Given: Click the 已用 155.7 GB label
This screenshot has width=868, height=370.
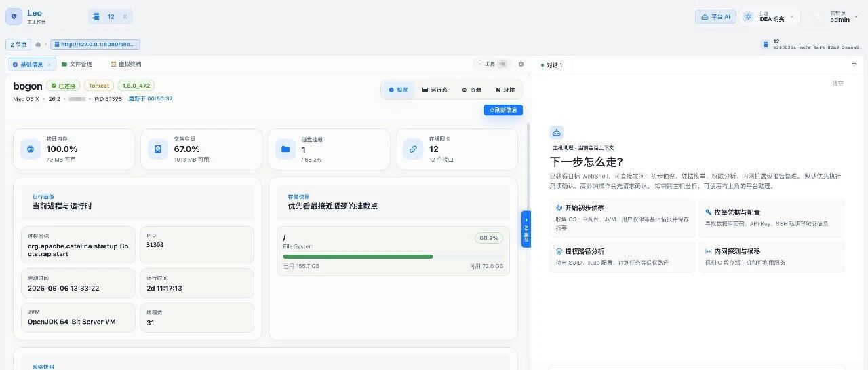Looking at the screenshot, I should (301, 267).
